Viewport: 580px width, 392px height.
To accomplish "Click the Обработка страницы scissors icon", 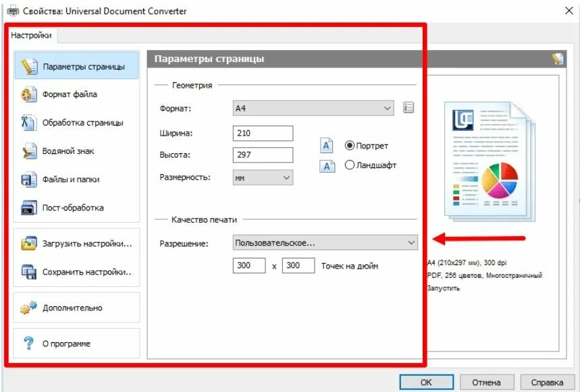I will pos(29,123).
